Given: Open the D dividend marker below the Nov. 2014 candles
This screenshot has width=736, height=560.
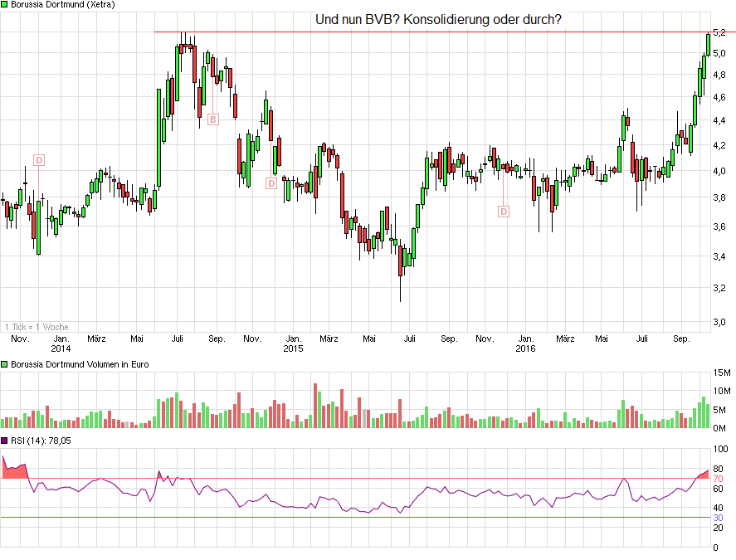Looking at the screenshot, I should click(271, 183).
